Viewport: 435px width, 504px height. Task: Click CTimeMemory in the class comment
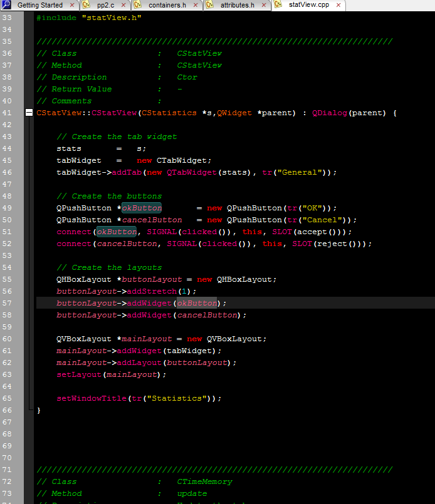coord(204,481)
